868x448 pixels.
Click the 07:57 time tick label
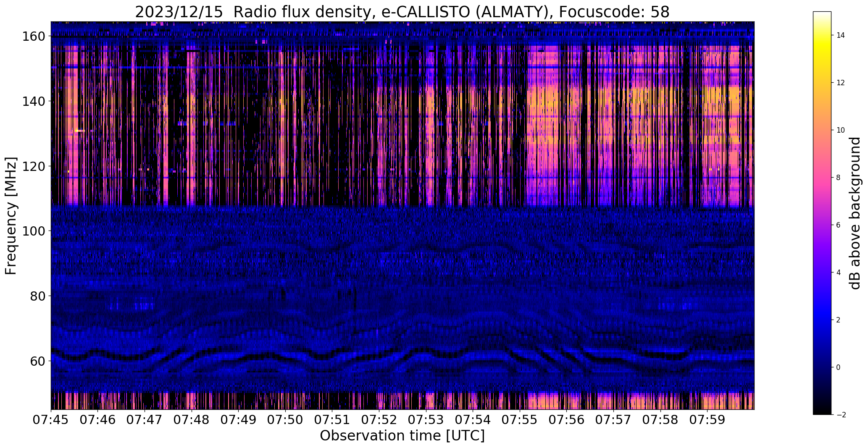(x=613, y=420)
